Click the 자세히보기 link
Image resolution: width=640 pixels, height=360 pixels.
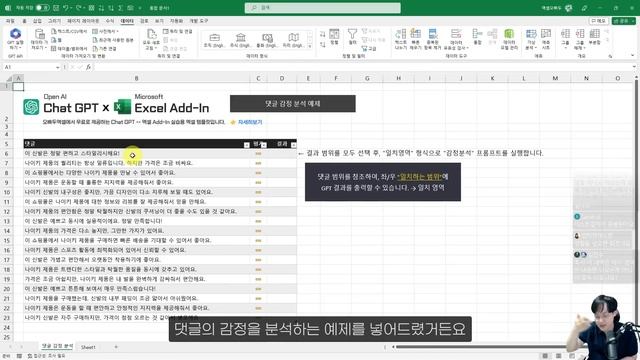point(250,122)
